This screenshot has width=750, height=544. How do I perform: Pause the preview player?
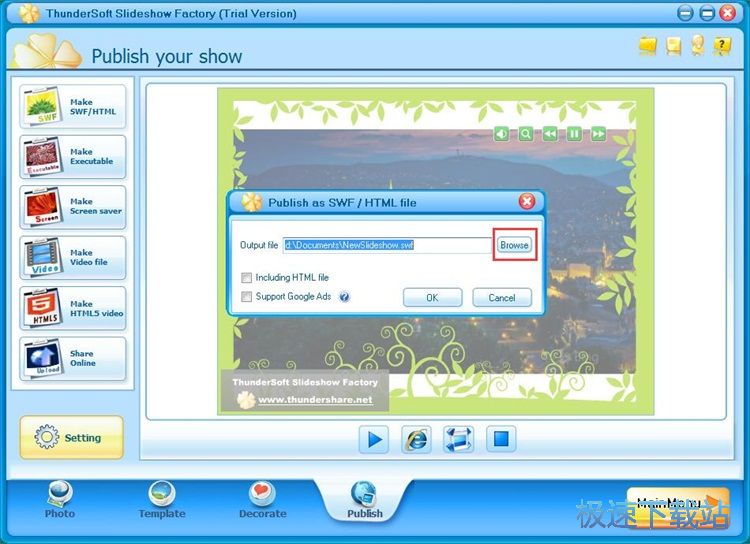[x=574, y=133]
